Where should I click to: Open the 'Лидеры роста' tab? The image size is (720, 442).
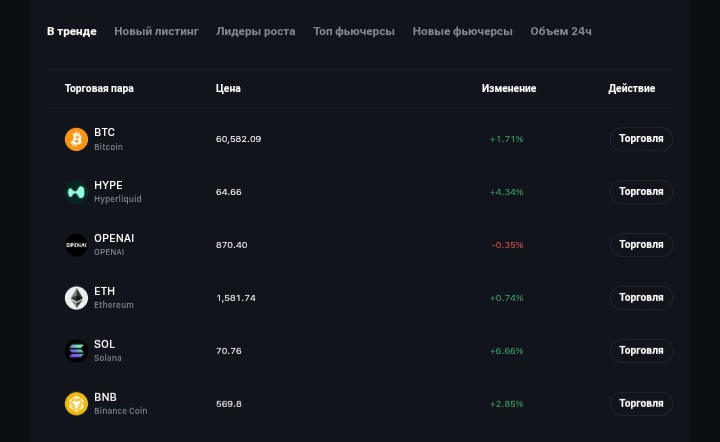(x=256, y=31)
